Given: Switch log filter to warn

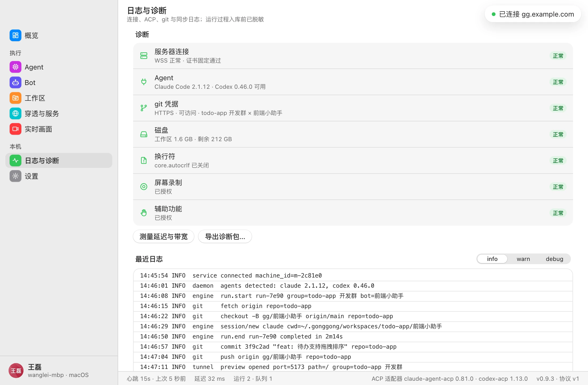Looking at the screenshot, I should coord(523,259).
